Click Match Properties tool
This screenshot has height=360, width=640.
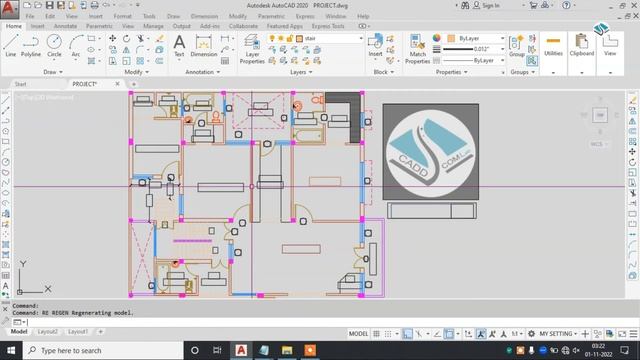417,49
